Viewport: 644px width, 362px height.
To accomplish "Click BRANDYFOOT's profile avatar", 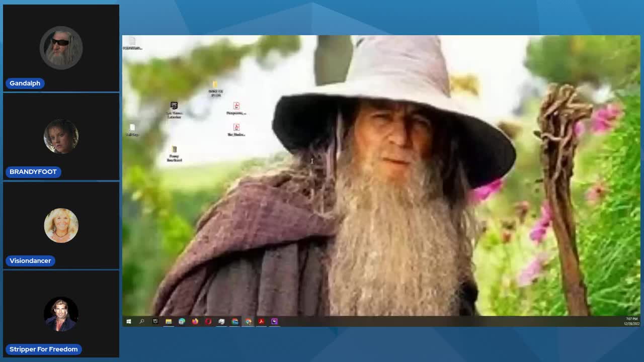I will click(61, 136).
